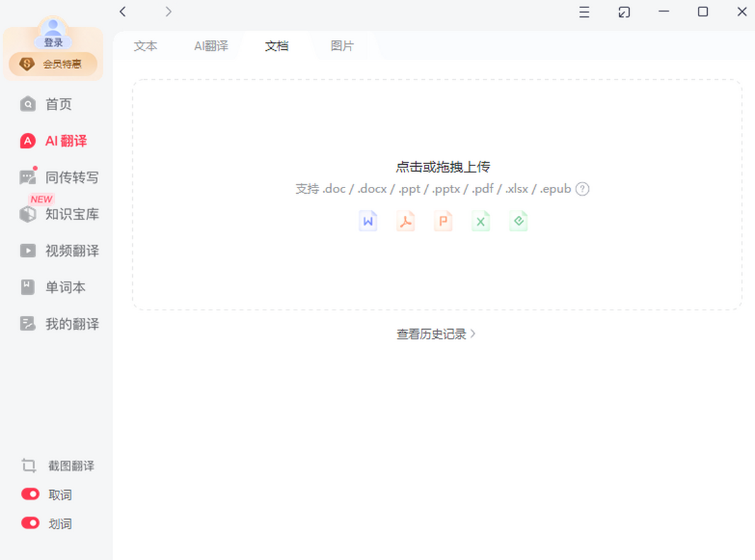The image size is (755, 560).
Task: Switch to mini window mode icon
Action: [624, 12]
